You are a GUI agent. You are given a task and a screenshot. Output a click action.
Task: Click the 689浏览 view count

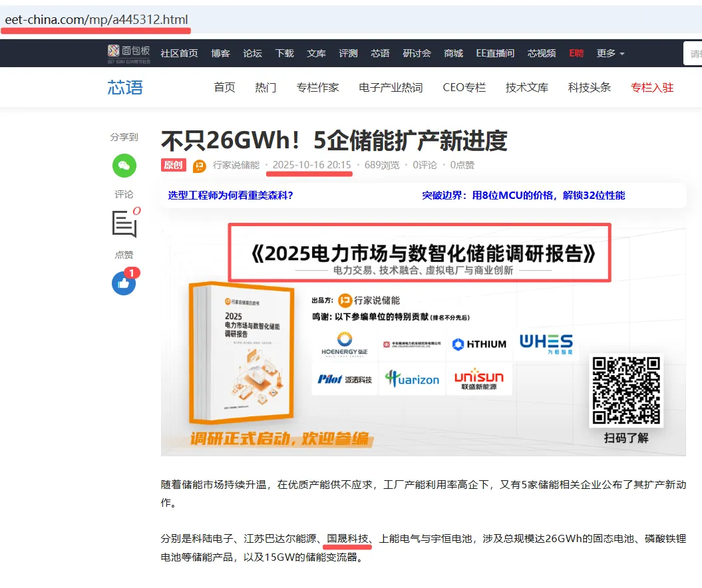click(382, 165)
